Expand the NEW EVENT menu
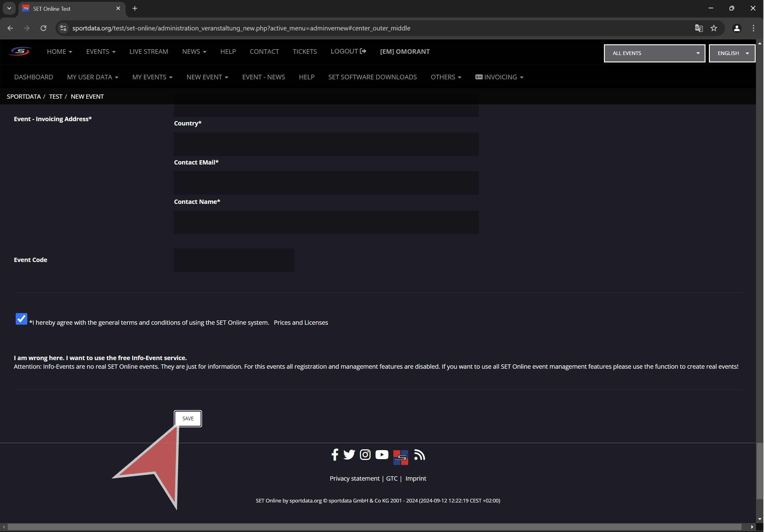This screenshot has width=764, height=532. [x=207, y=77]
